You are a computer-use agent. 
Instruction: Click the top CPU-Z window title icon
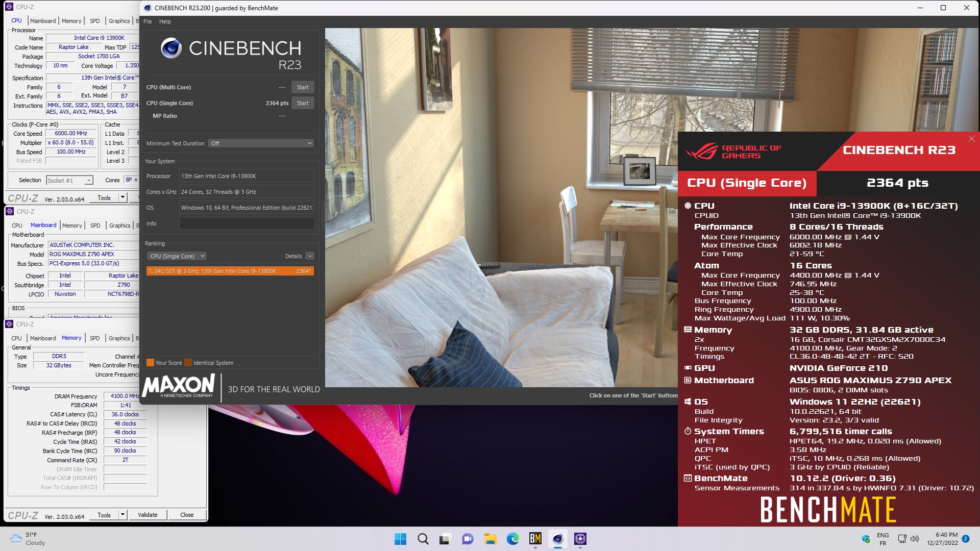coord(9,7)
